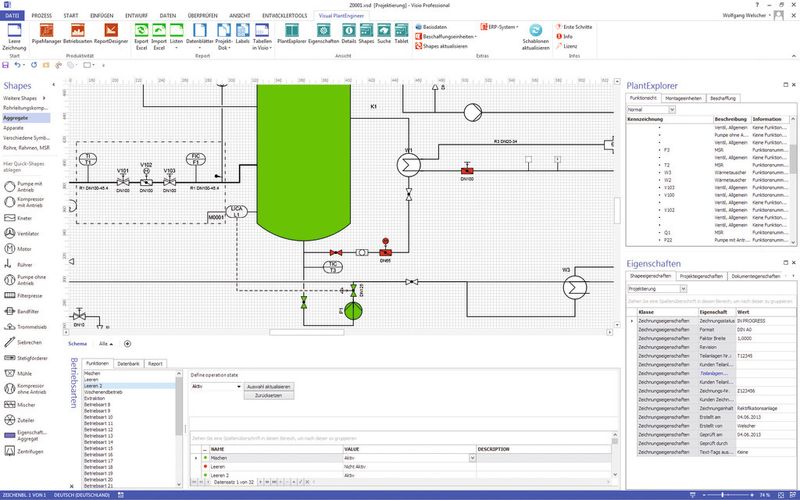Select Pumpe mit Antrieb shape
The height and width of the screenshot is (500, 800).
pos(24,186)
